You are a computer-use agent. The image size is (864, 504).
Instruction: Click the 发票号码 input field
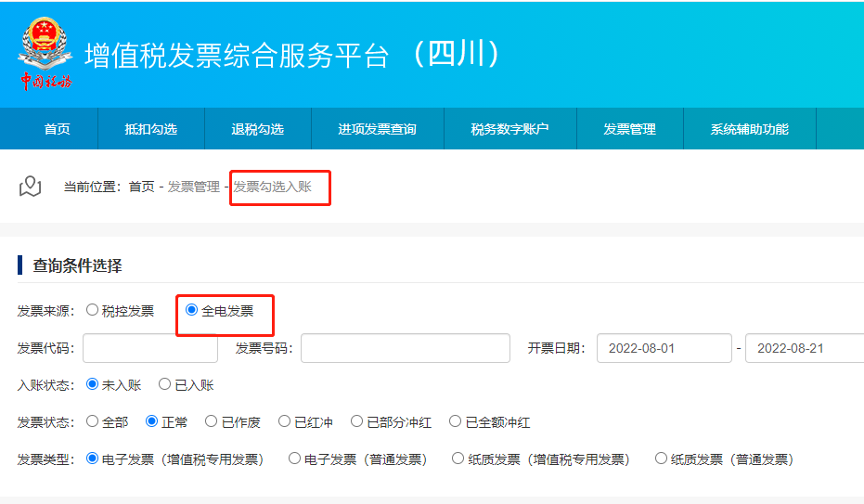tap(405, 348)
